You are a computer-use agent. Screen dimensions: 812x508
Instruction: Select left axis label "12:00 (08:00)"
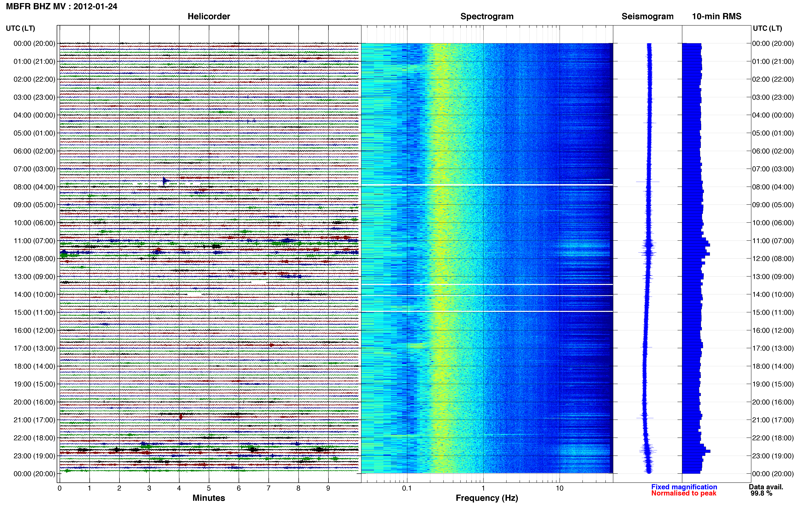coord(34,259)
